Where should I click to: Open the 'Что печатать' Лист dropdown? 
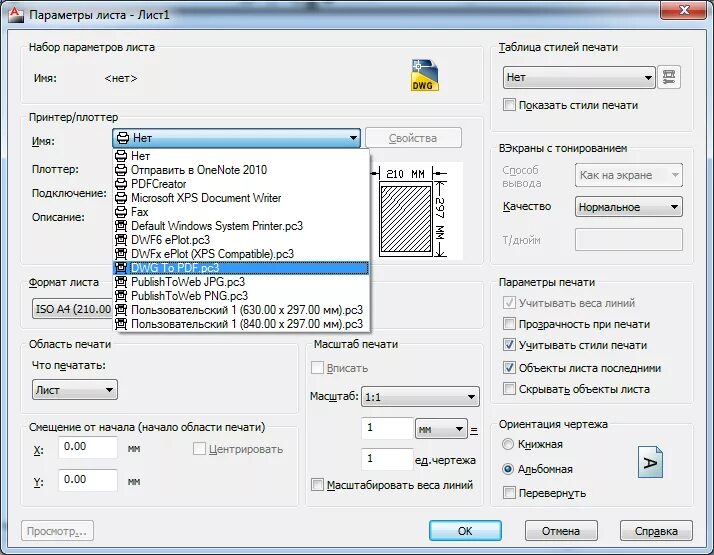coord(75,390)
